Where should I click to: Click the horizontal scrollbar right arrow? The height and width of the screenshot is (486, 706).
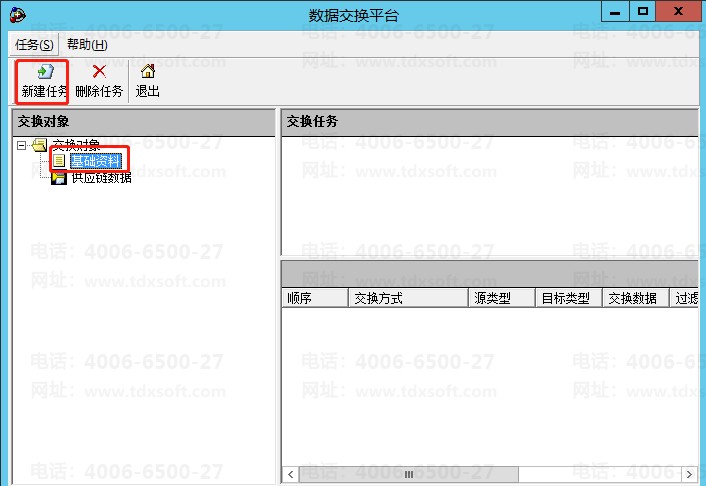[x=689, y=474]
